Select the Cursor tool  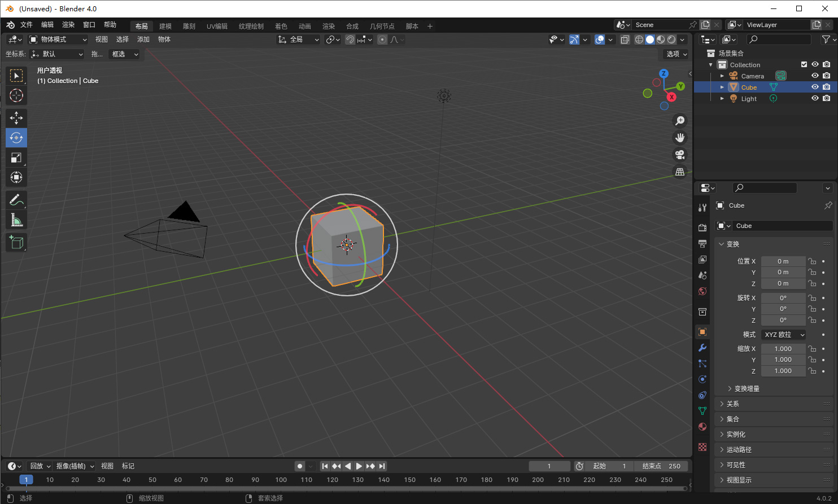(x=16, y=95)
